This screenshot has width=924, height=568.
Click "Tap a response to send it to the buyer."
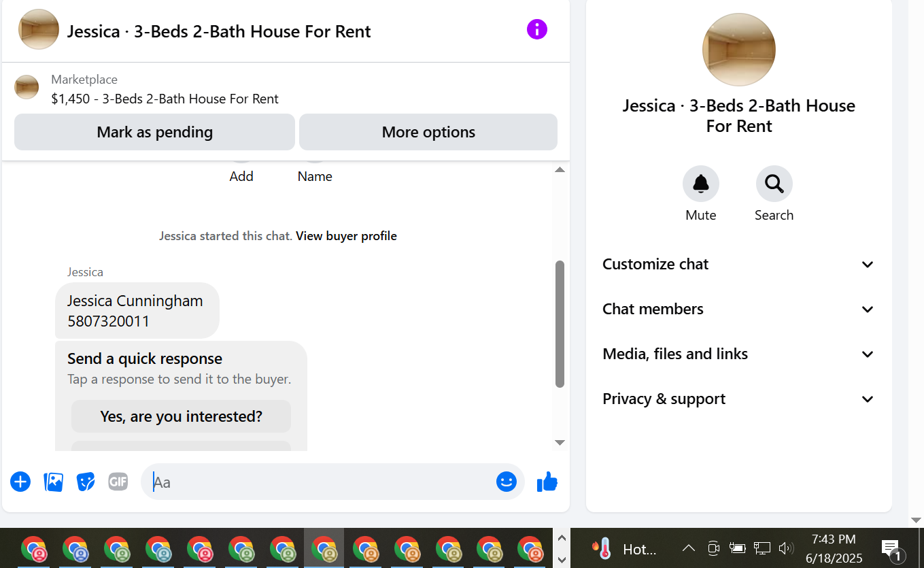[x=179, y=379]
